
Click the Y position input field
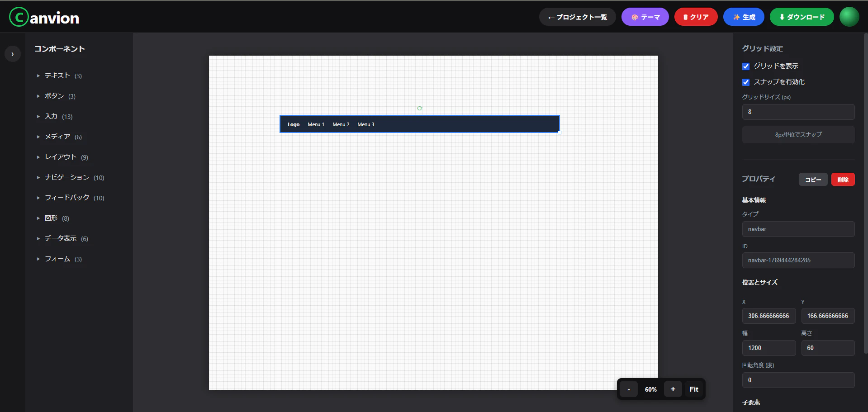click(x=828, y=316)
